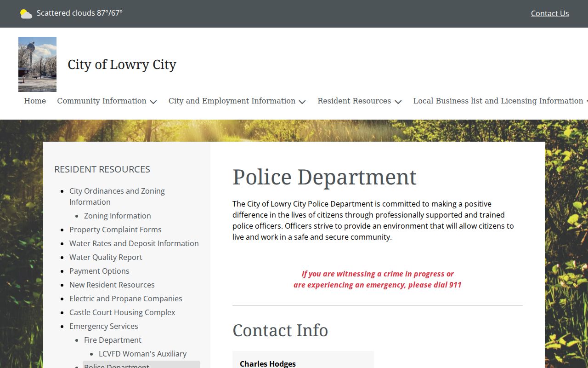588x368 pixels.
Task: Click the Scattered clouds 87°/67° text
Action: pos(79,13)
